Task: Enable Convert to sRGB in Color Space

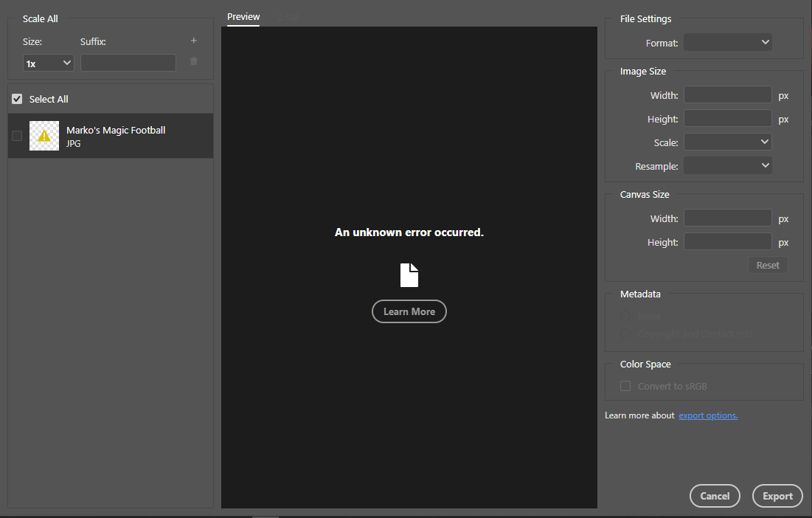Action: pyautogui.click(x=625, y=385)
